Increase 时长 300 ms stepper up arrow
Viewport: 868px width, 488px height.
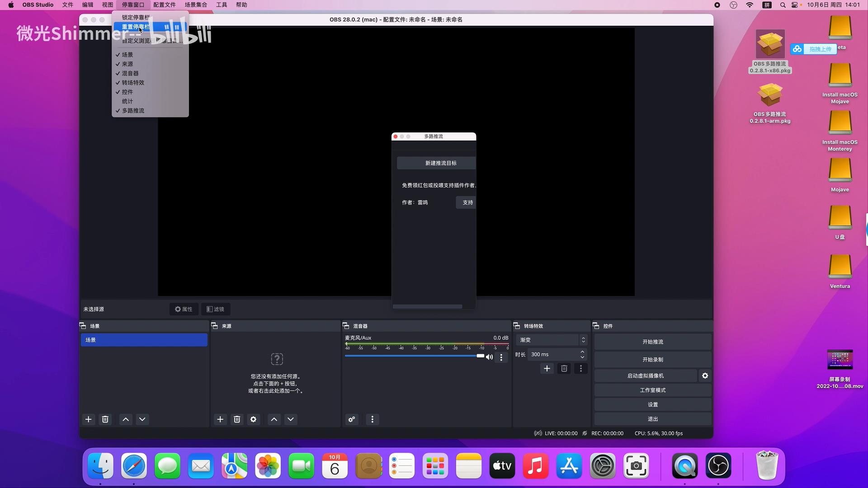click(582, 352)
